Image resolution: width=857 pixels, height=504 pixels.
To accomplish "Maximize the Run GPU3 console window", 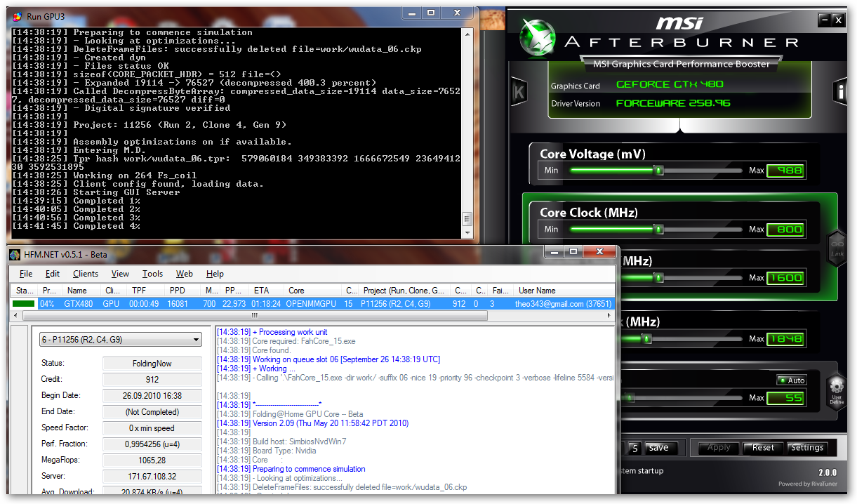I will click(431, 13).
